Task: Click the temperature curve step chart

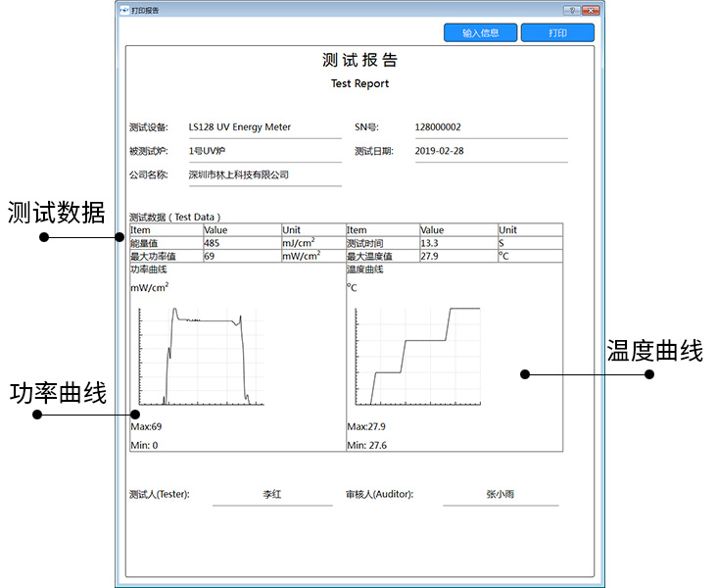Action: tap(418, 357)
